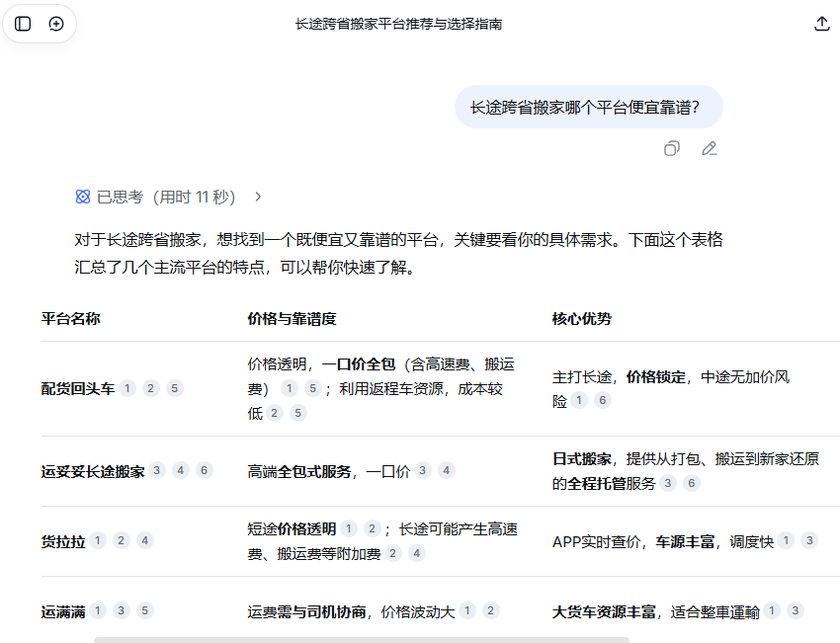This screenshot has height=643, width=840.
Task: Open citation 3 after 全程托管服务
Action: (667, 483)
